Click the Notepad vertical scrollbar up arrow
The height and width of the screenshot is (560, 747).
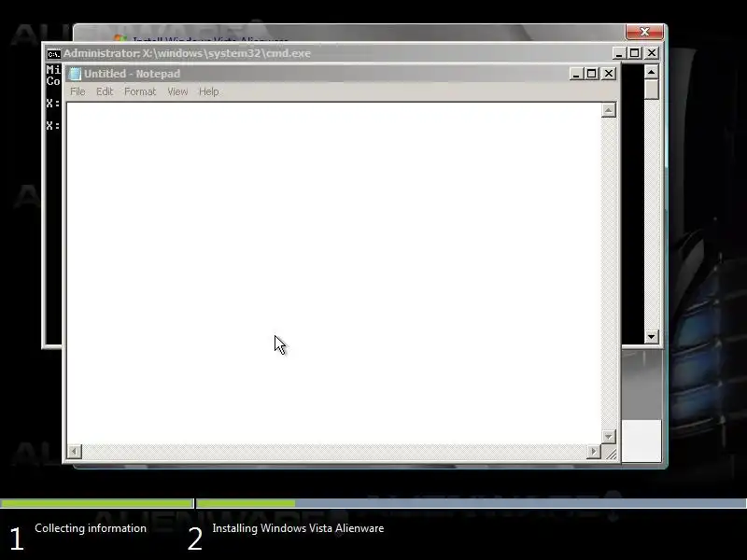[609, 110]
